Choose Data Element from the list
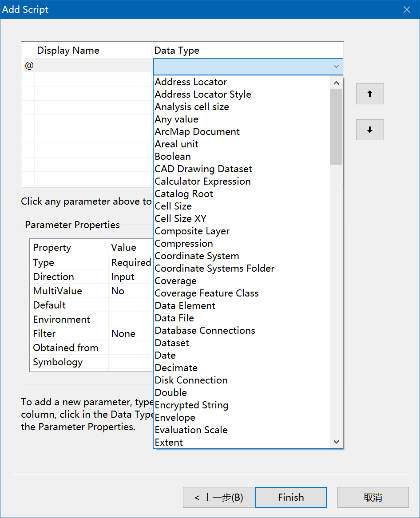420x518 pixels. coord(242,306)
